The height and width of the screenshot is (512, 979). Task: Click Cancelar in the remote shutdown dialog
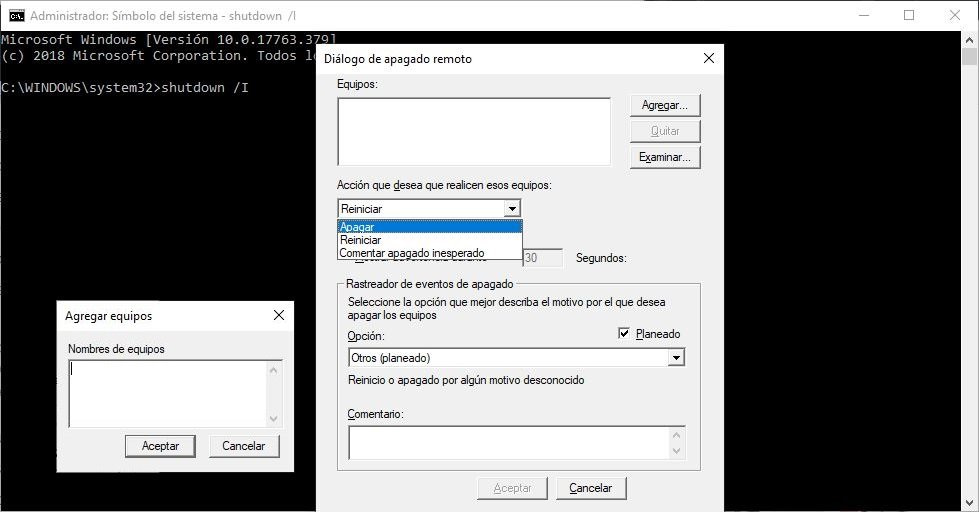click(591, 488)
